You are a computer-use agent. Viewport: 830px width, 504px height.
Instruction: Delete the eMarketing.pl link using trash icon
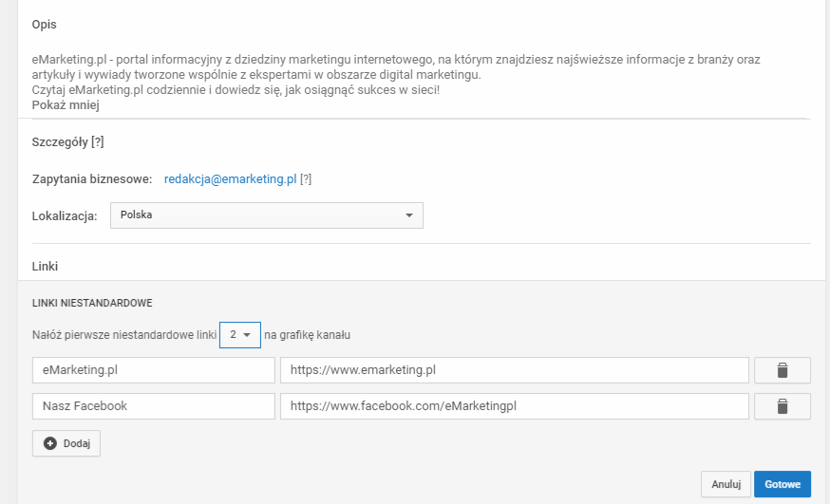point(782,370)
